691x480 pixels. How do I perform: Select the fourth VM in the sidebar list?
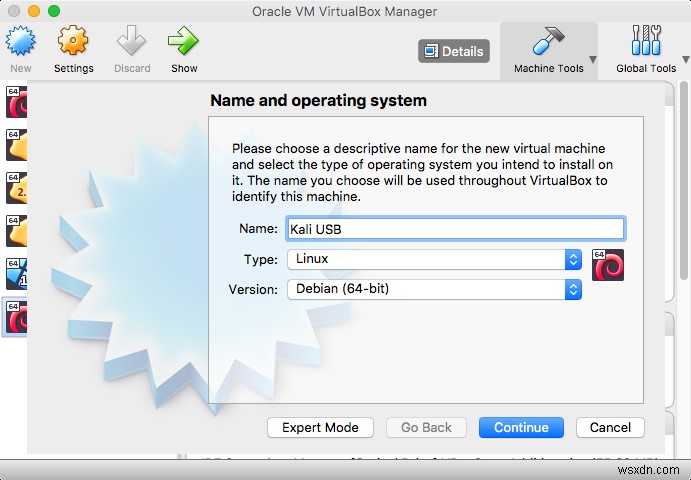tap(16, 231)
